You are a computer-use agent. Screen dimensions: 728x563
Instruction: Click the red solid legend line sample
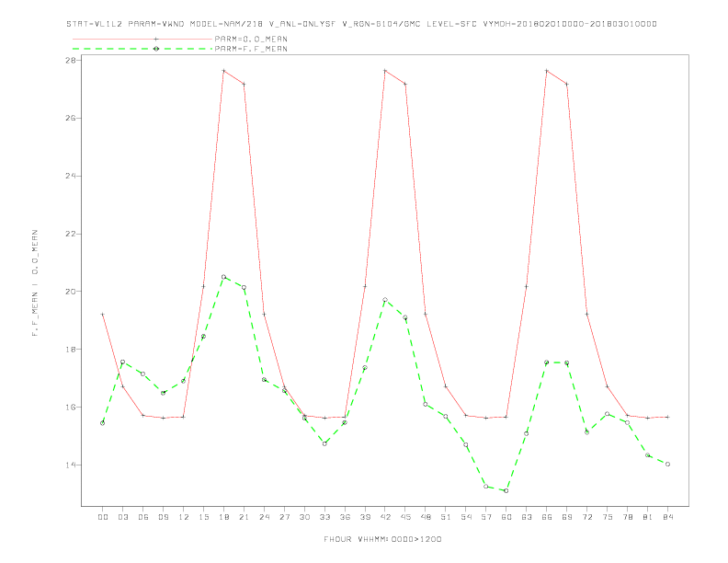(x=142, y=39)
